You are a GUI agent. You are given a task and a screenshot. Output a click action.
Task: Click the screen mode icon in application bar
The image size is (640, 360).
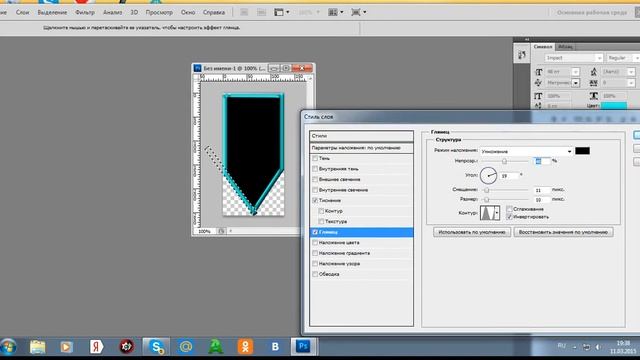[x=356, y=12]
